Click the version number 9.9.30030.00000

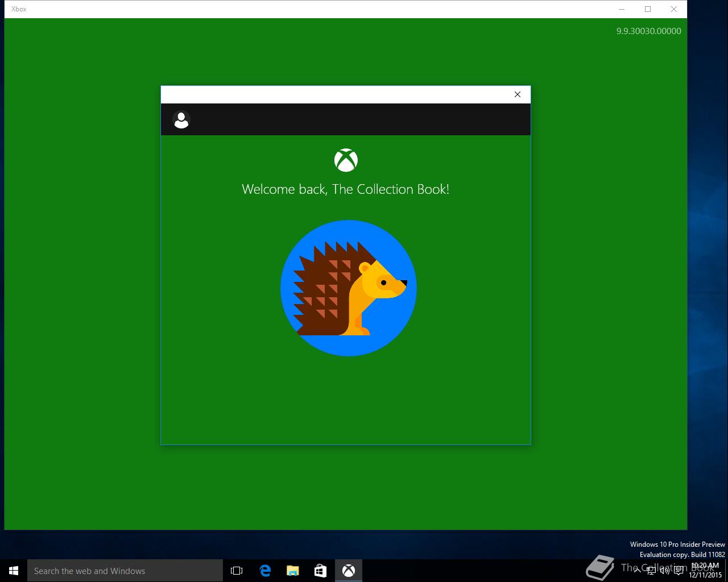[649, 31]
